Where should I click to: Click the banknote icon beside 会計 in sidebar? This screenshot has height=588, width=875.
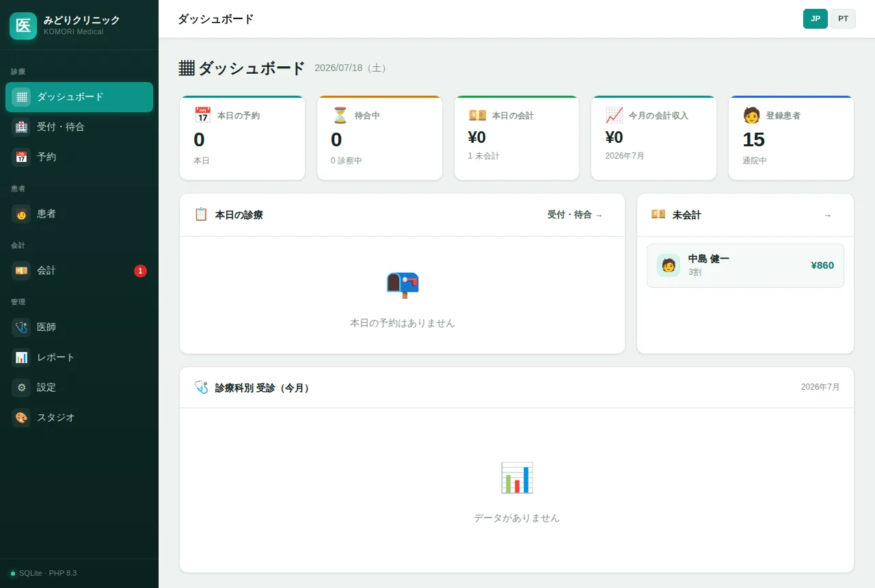(x=21, y=271)
